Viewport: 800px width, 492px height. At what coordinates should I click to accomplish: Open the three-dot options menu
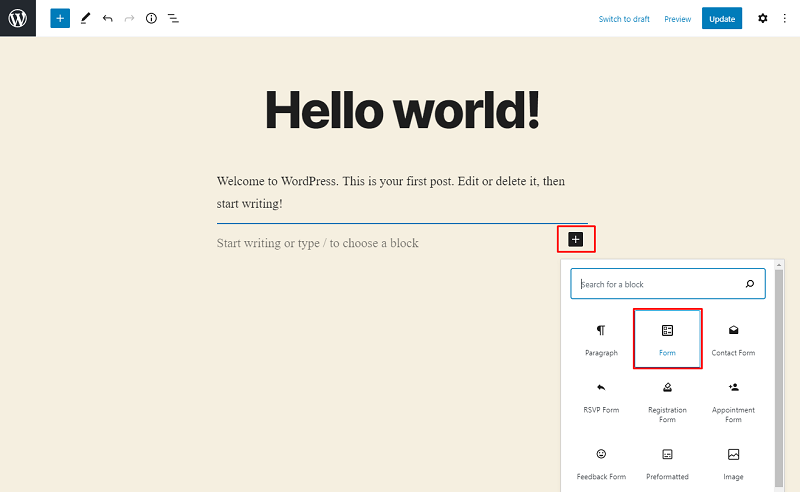[784, 18]
